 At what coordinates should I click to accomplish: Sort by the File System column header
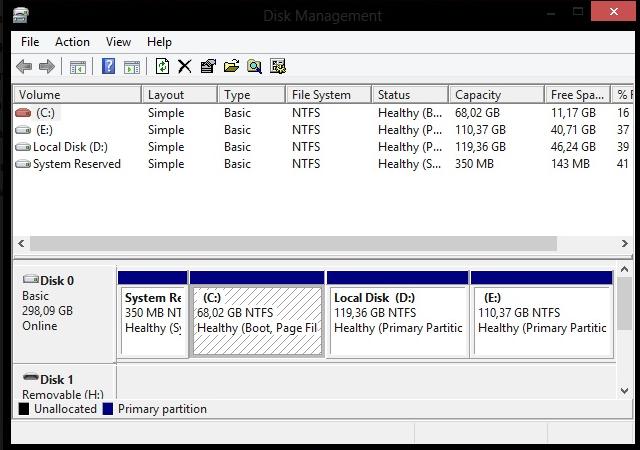tap(329, 95)
